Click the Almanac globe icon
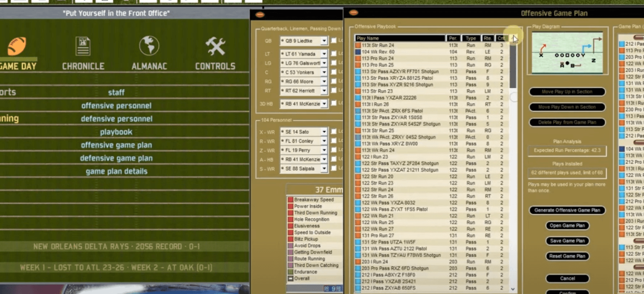The height and width of the screenshot is (294, 644). tap(149, 46)
